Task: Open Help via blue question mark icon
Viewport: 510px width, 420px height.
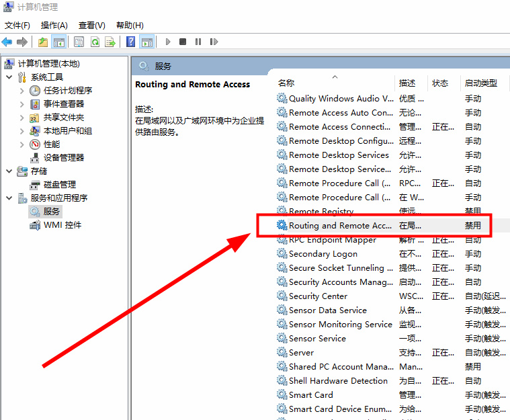Action: tap(131, 42)
